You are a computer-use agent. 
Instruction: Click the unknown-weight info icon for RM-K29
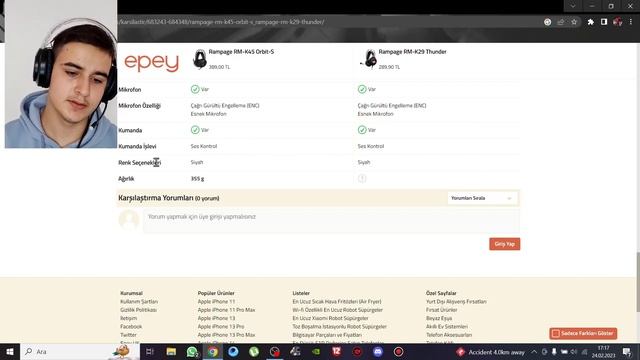(x=362, y=178)
